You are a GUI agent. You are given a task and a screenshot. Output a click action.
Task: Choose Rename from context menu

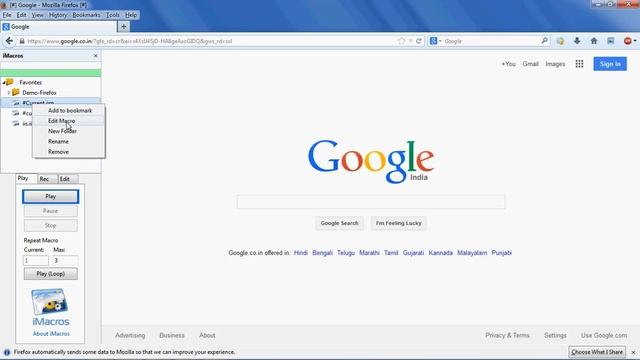click(58, 141)
